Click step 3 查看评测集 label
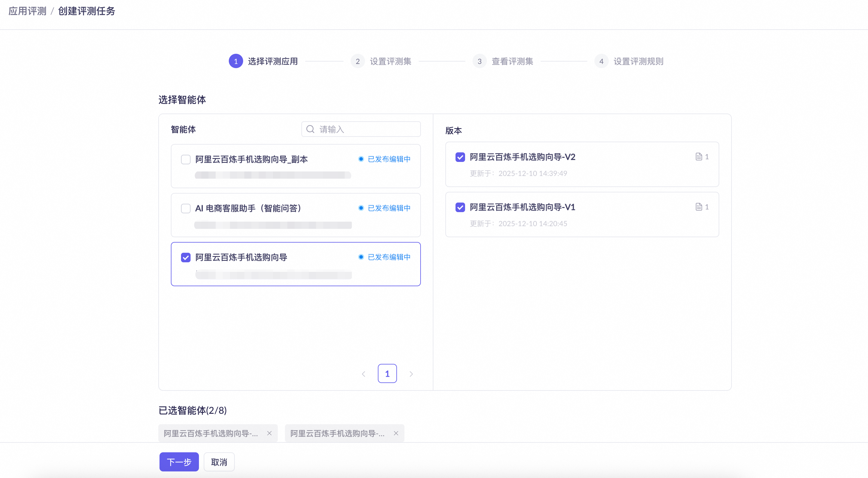Image resolution: width=868 pixels, height=478 pixels. (512, 61)
